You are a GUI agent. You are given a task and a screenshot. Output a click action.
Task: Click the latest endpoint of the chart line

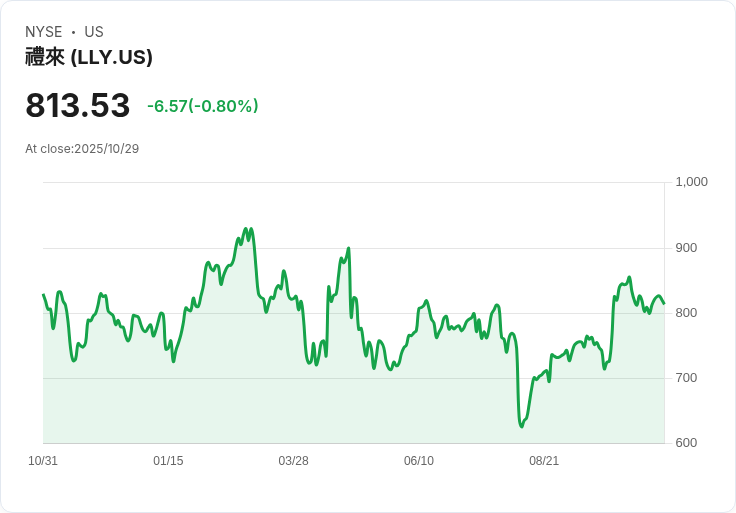tap(664, 304)
